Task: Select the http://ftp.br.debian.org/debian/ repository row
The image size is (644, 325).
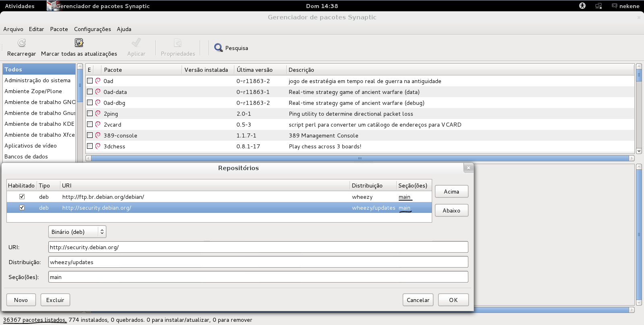Action: coord(219,197)
